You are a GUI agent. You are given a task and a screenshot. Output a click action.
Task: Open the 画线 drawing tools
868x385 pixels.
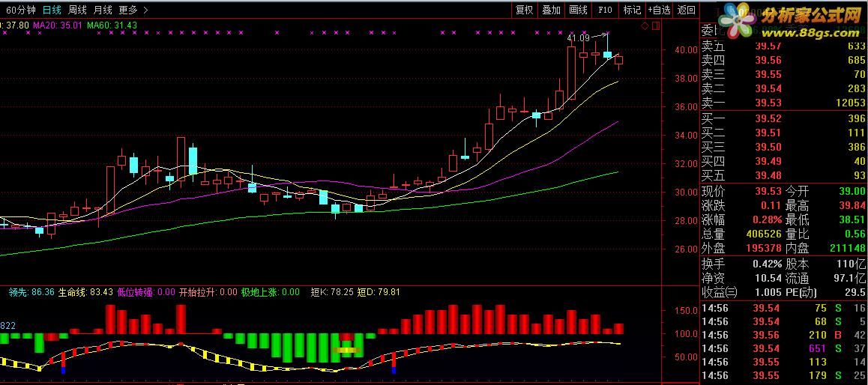(578, 10)
